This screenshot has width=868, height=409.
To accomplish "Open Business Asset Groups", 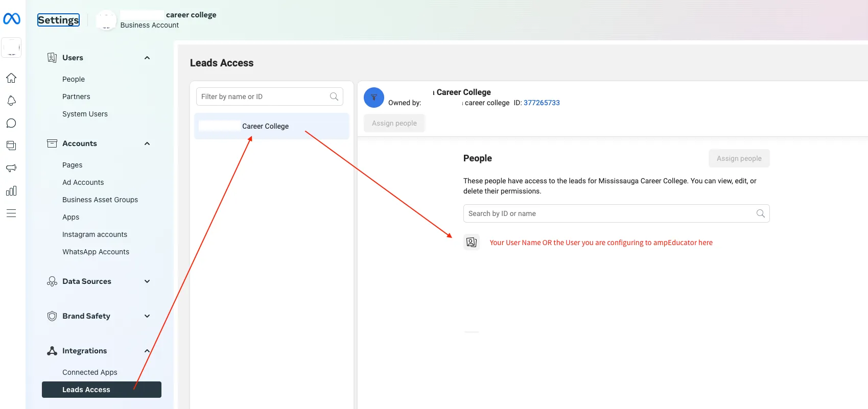I will (100, 200).
